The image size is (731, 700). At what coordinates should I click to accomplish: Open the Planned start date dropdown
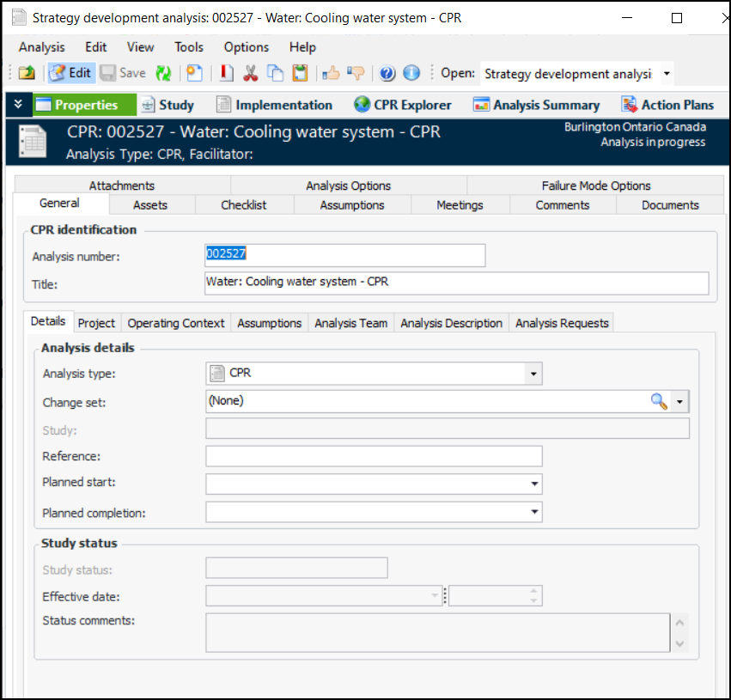533,484
